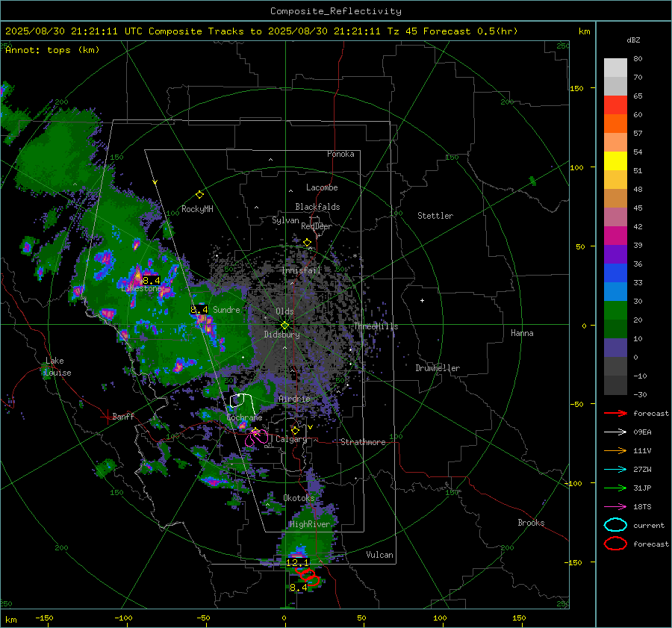Click the white plus marker west of Hanna
Viewport: 672px width, 628px height.
[x=422, y=300]
